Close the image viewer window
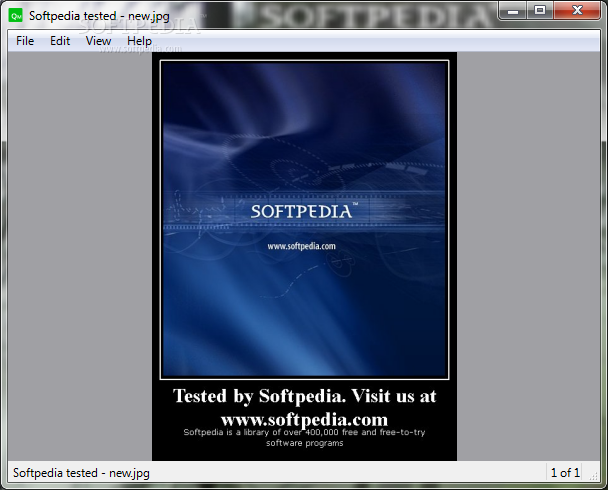Image resolution: width=608 pixels, height=490 pixels. [x=577, y=11]
